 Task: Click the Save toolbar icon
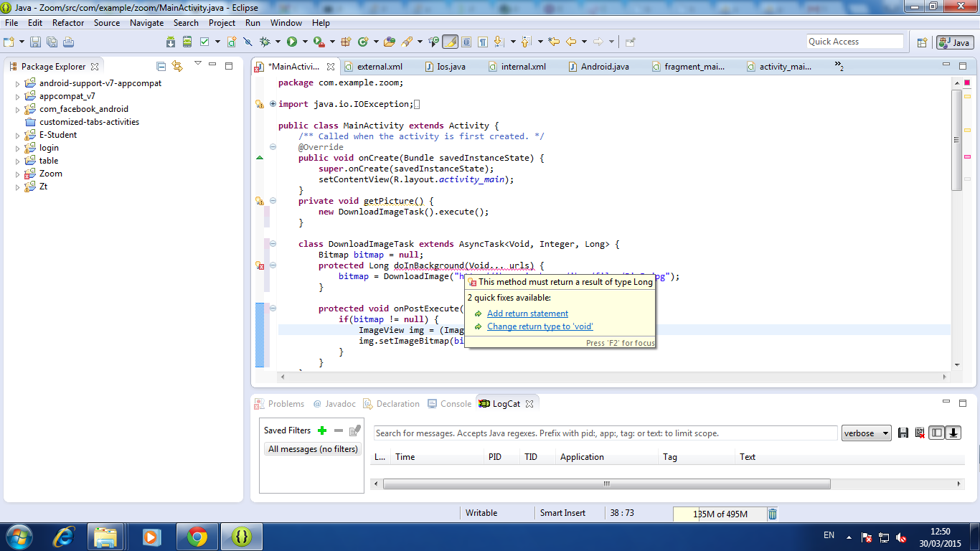point(35,42)
